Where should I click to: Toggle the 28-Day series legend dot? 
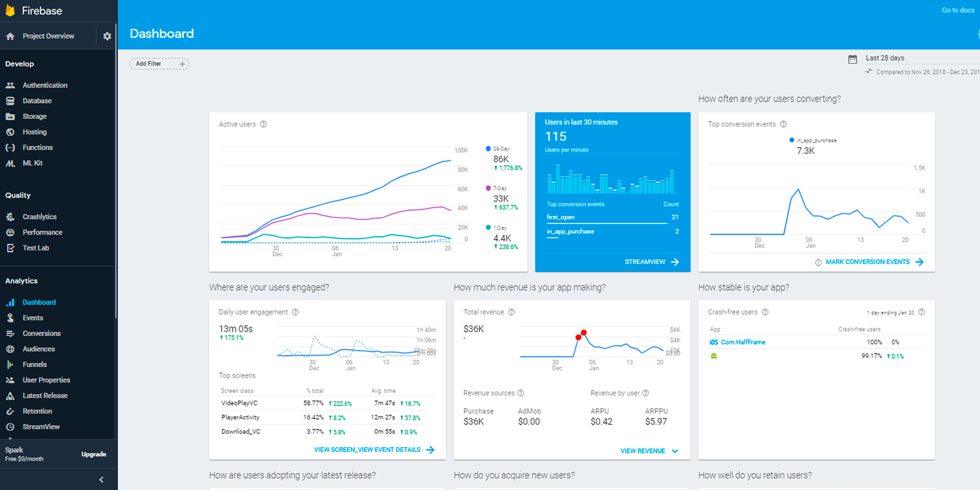click(x=488, y=148)
